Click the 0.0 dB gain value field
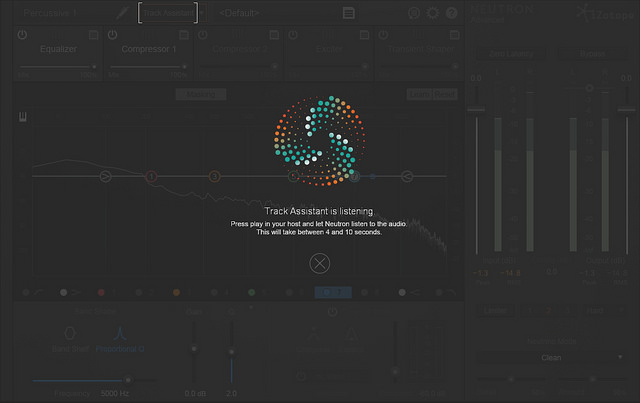Screen dimensions: 640x403 click(195, 394)
